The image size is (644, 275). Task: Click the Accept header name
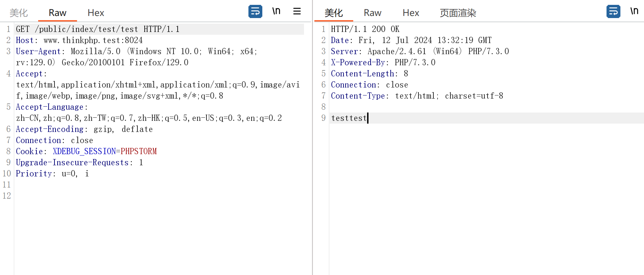point(29,74)
